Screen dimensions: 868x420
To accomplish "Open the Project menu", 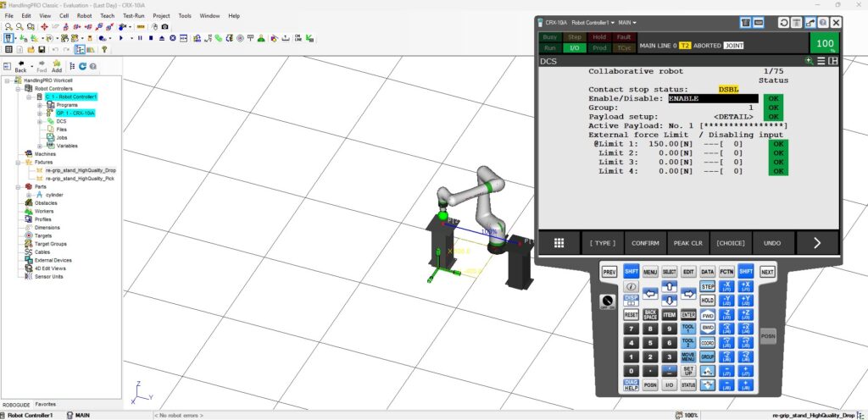I will tap(162, 16).
